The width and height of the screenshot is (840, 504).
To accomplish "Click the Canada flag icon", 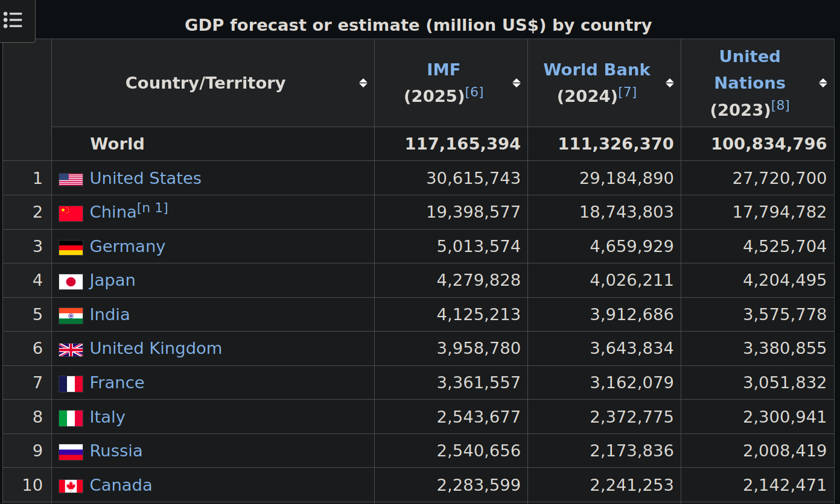I will point(71,486).
